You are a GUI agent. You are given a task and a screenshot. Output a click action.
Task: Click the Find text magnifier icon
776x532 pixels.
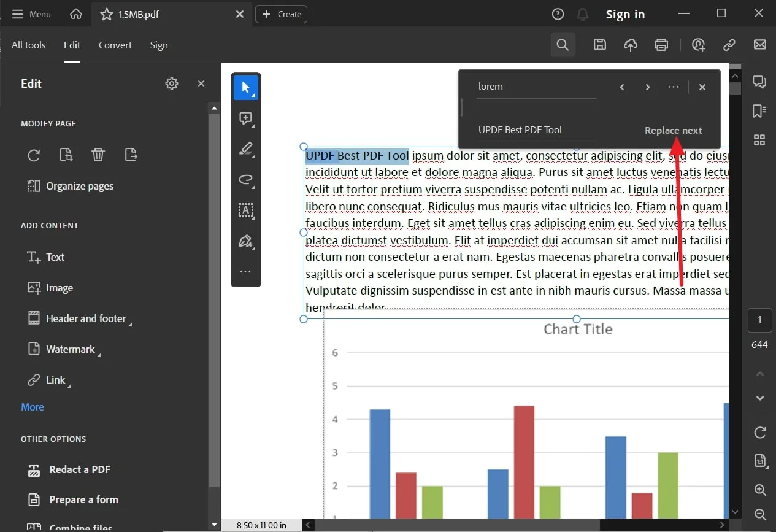[x=563, y=44]
